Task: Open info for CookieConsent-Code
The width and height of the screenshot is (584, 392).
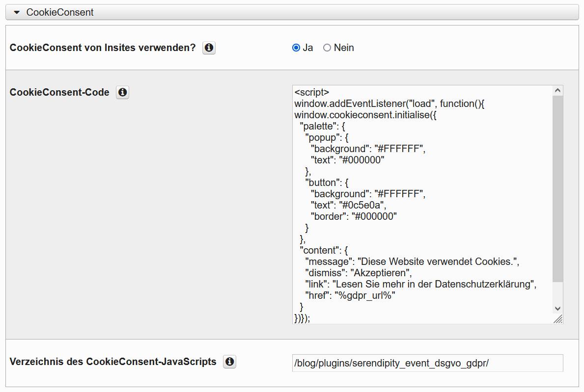Action: [x=122, y=92]
